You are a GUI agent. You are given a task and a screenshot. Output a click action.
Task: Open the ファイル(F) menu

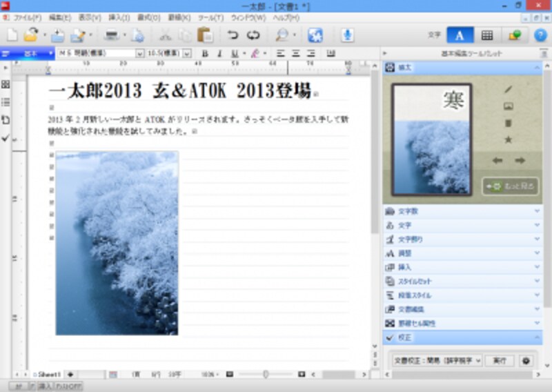pos(27,18)
